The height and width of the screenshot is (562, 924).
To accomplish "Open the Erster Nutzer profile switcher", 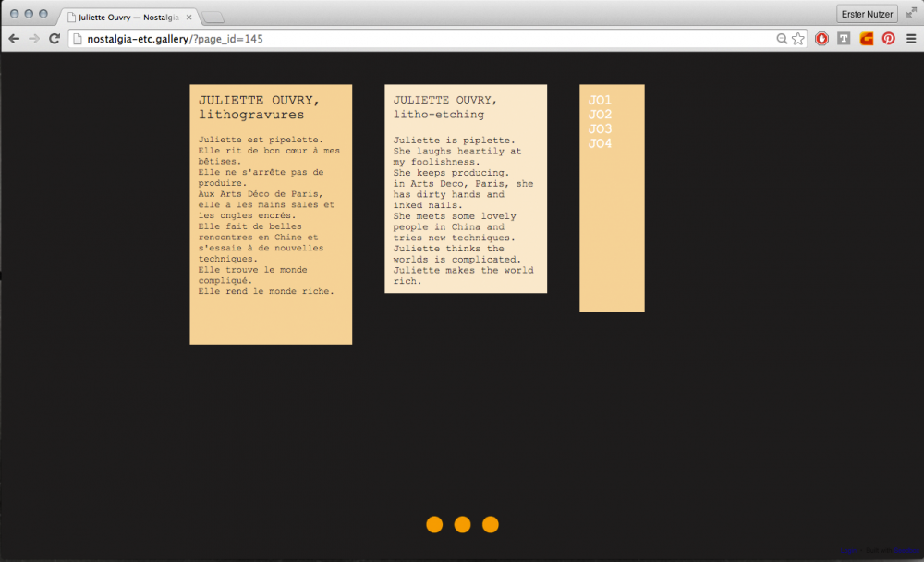I will tap(867, 14).
